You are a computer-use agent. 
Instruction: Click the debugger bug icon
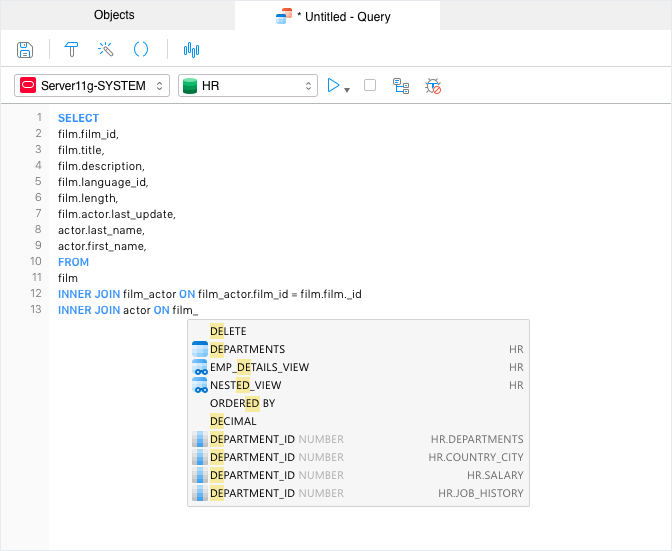pyautogui.click(x=433, y=86)
